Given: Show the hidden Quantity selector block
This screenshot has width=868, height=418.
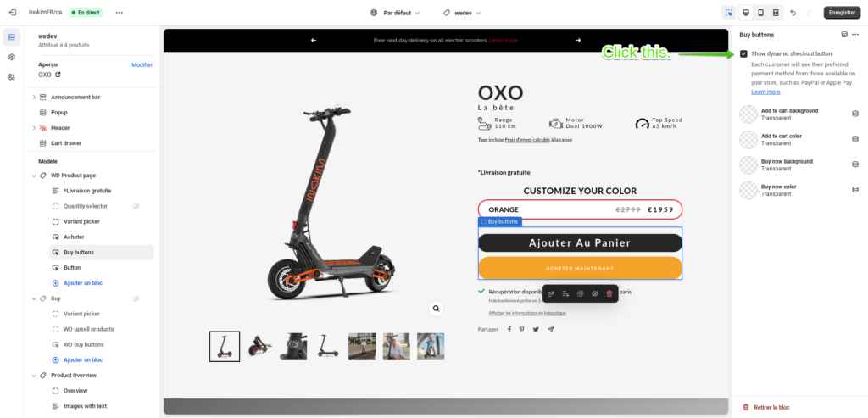Looking at the screenshot, I should [136, 206].
